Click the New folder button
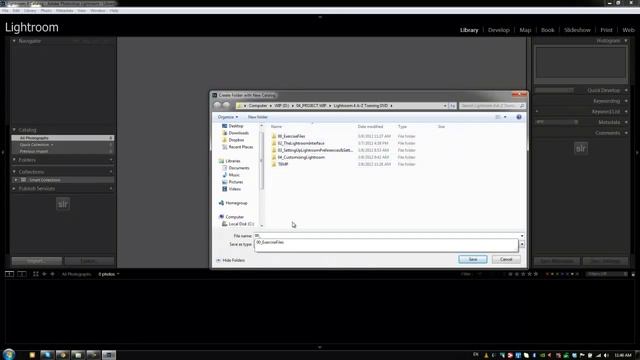The width and height of the screenshot is (640, 360). pyautogui.click(x=258, y=117)
